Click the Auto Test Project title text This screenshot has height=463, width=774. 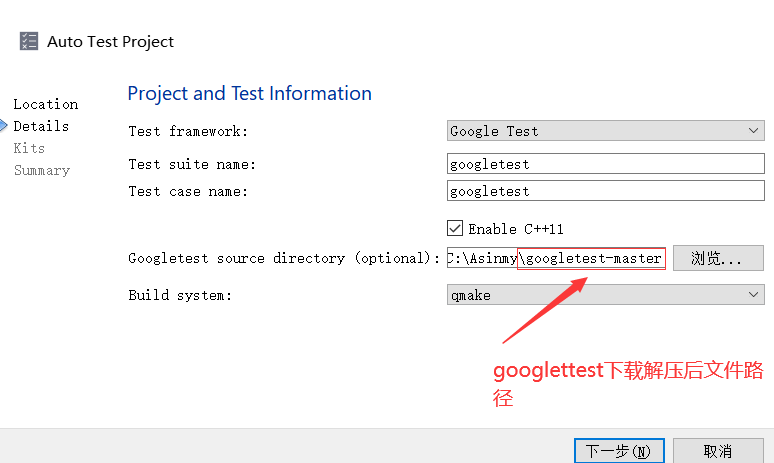(x=111, y=41)
